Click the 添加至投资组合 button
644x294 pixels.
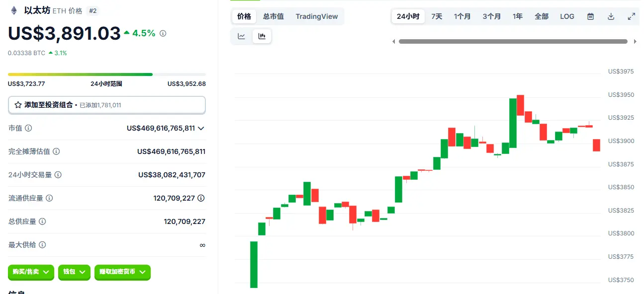pos(107,105)
